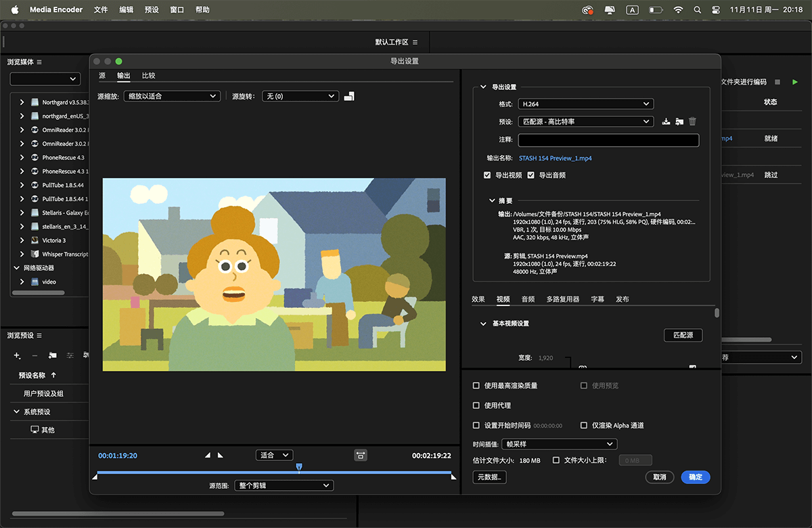Viewport: 812px width, 528px height.
Task: Open the preset settings sliders icon
Action: click(70, 355)
